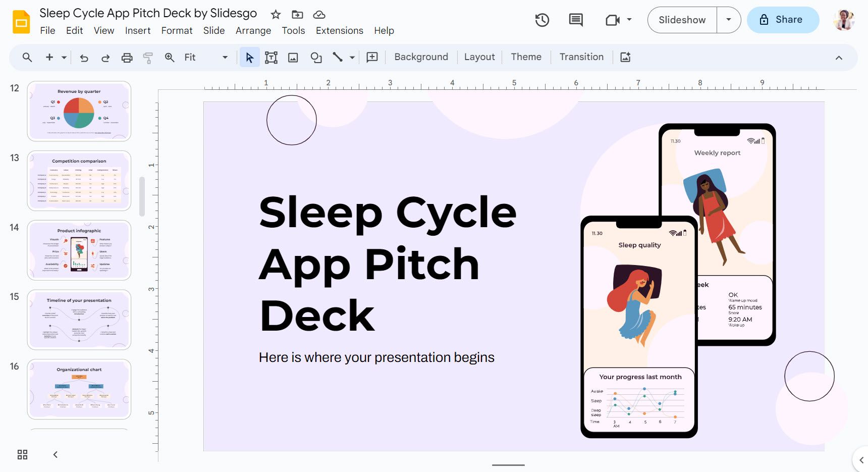Click the Share button
This screenshot has height=472, width=868.
click(x=782, y=20)
